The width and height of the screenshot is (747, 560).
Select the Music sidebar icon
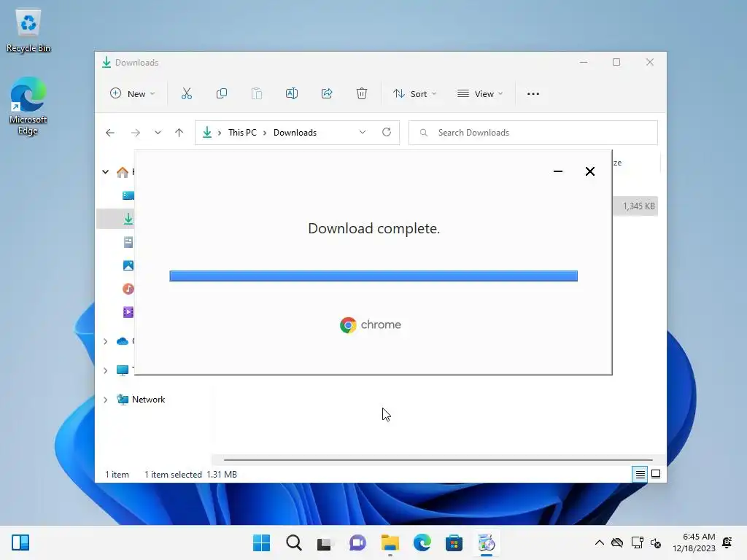point(128,289)
